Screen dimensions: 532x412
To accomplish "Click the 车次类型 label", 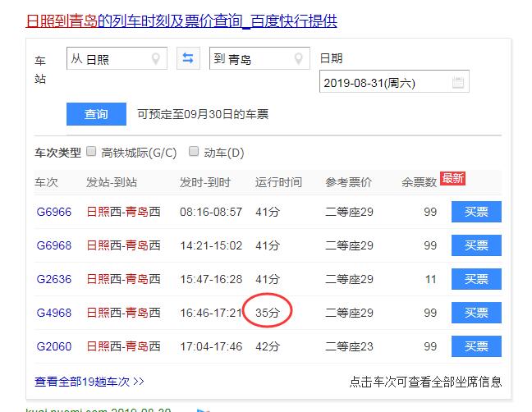I will tap(58, 153).
